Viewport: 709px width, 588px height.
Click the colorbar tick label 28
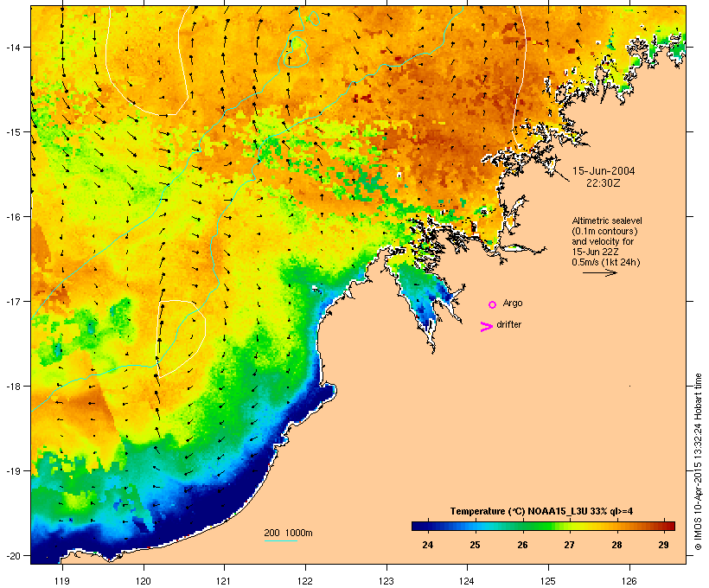(616, 545)
